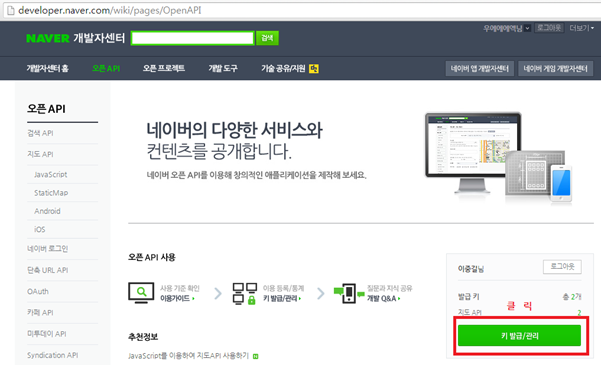Screen dimensions: 601x365
Task: Select JavaScript under 지도 API
Action: [51, 174]
